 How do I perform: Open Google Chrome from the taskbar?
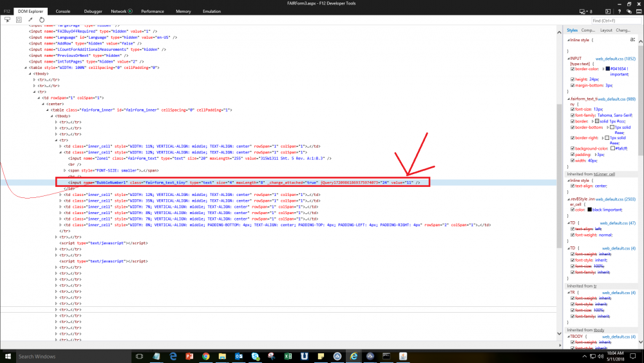tap(206, 357)
